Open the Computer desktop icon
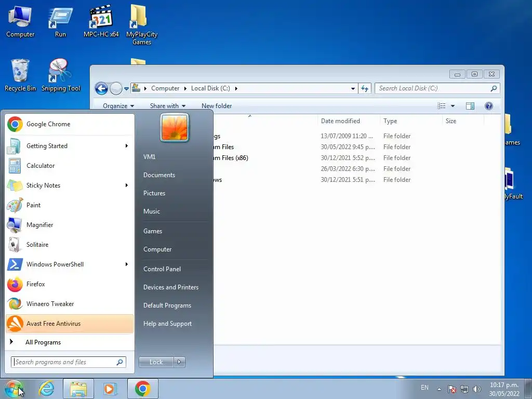The image size is (532, 399). [x=20, y=21]
